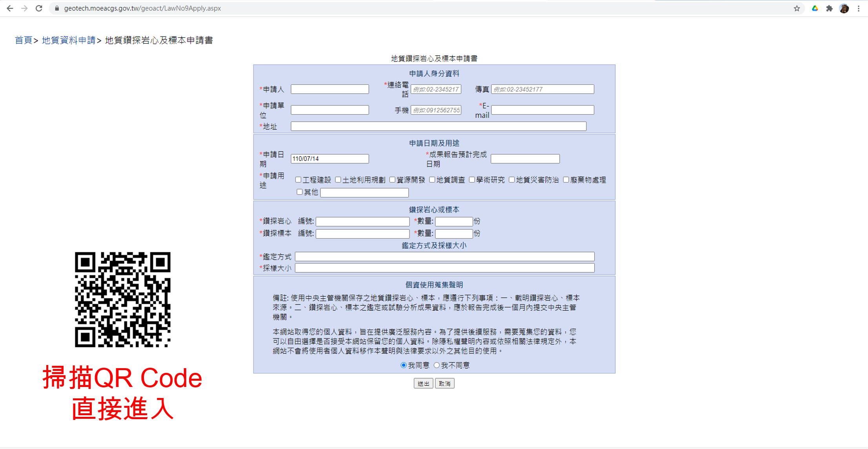Reload the page with the refresh icon

point(39,8)
